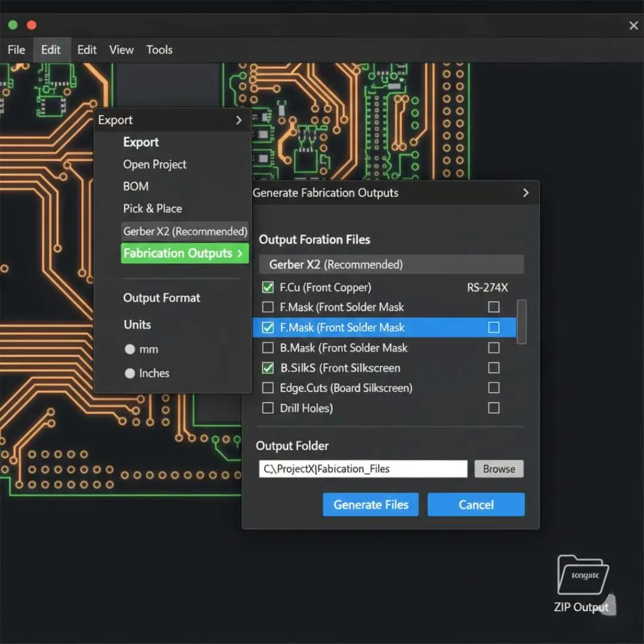Collapse the Generate Fabrication Outputs header chevron

click(525, 193)
